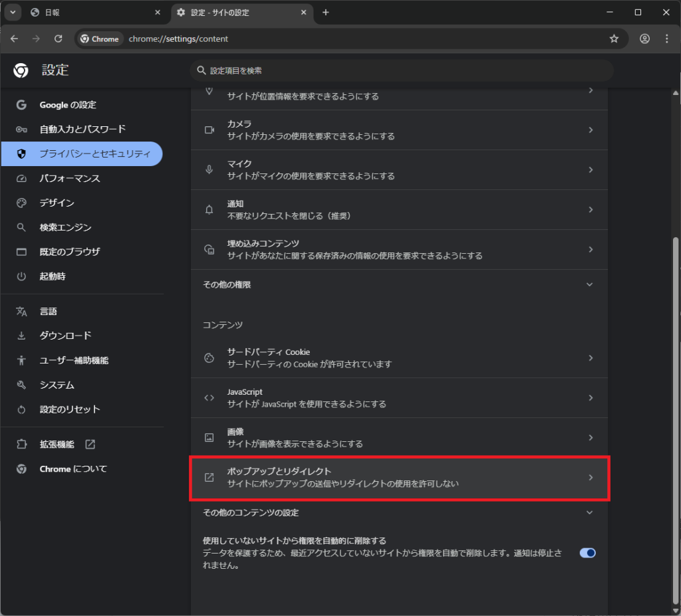The width and height of the screenshot is (681, 616).
Task: Toggle 使用していないサイトから権限を自動的に削除する switch
Action: click(587, 553)
